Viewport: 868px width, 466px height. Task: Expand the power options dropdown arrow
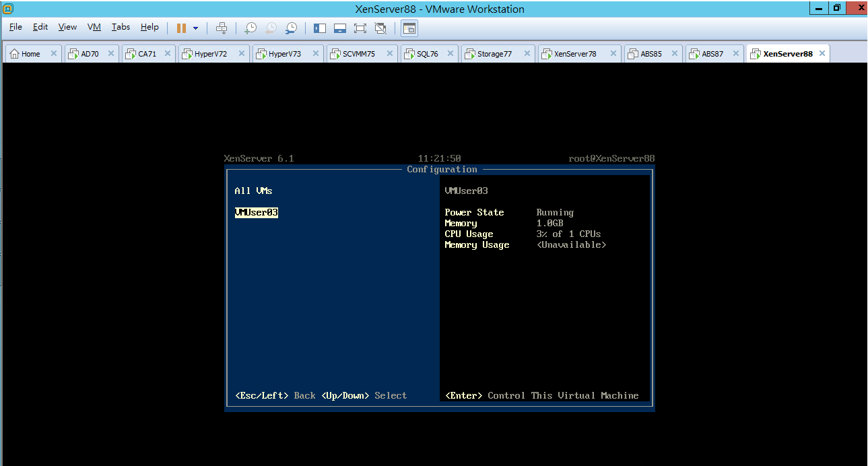(x=195, y=28)
